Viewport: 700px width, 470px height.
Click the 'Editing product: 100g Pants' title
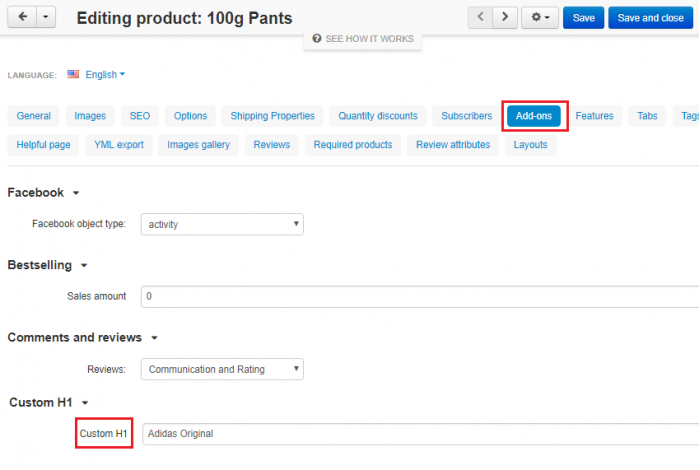pos(184,18)
